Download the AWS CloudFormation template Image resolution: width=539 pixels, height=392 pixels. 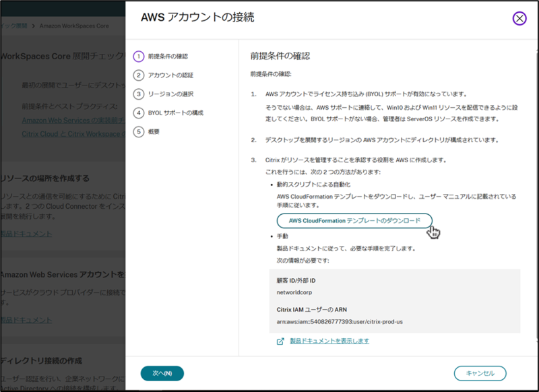click(x=354, y=220)
